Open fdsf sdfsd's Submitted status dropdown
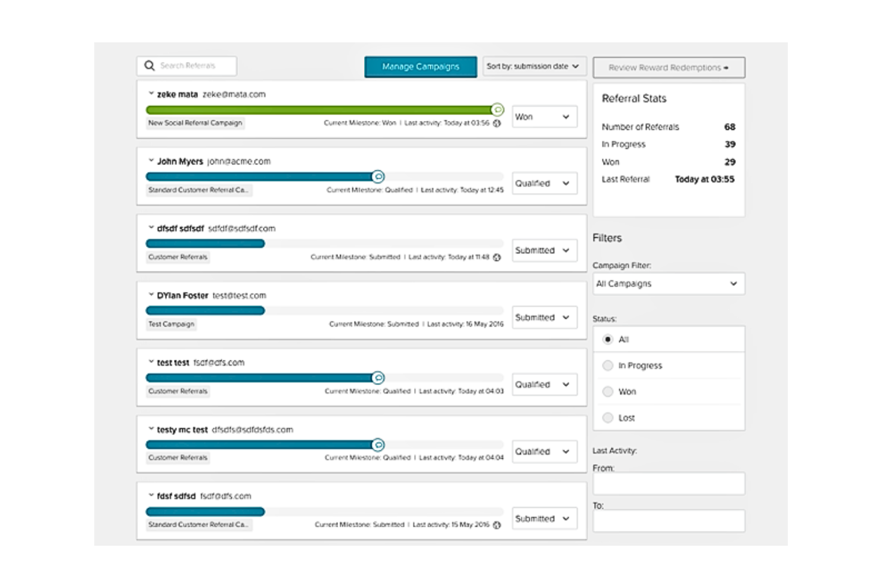The height and width of the screenshot is (588, 882). click(545, 518)
